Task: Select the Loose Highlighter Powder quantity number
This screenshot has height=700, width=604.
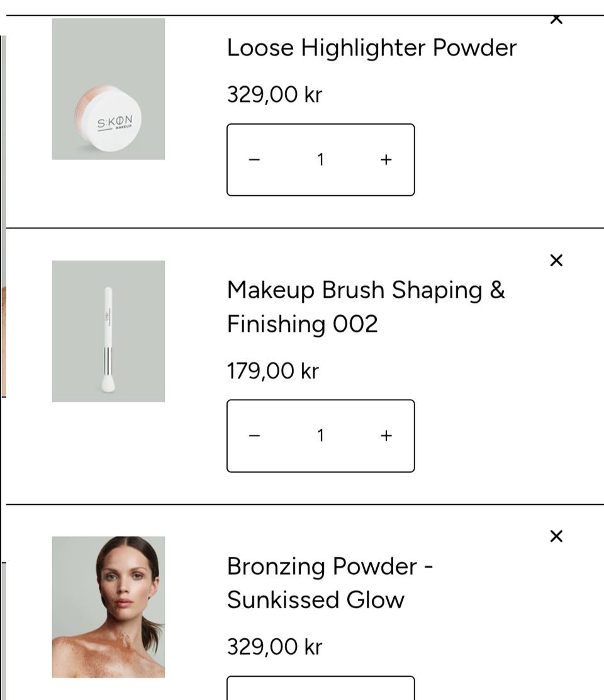Action: [x=320, y=160]
